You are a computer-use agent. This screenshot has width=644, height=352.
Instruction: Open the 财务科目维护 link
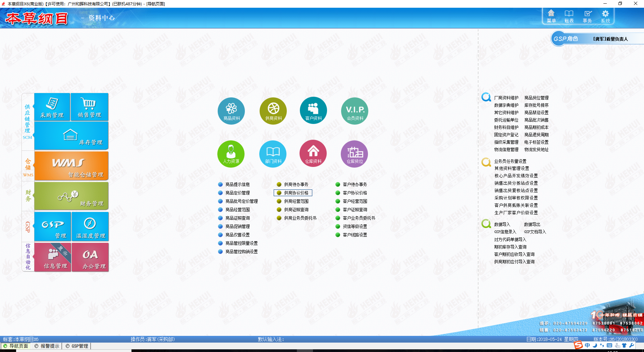506,127
